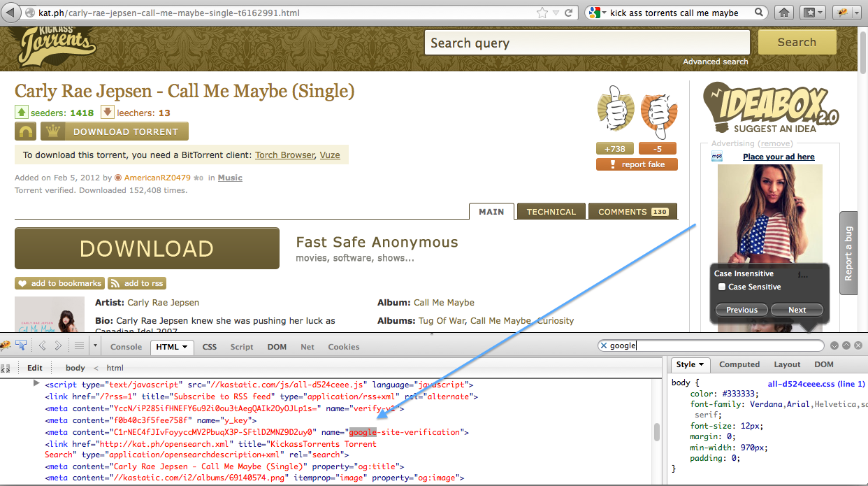The height and width of the screenshot is (486, 868).
Task: Clear the Firebug search with X icon
Action: pos(603,345)
